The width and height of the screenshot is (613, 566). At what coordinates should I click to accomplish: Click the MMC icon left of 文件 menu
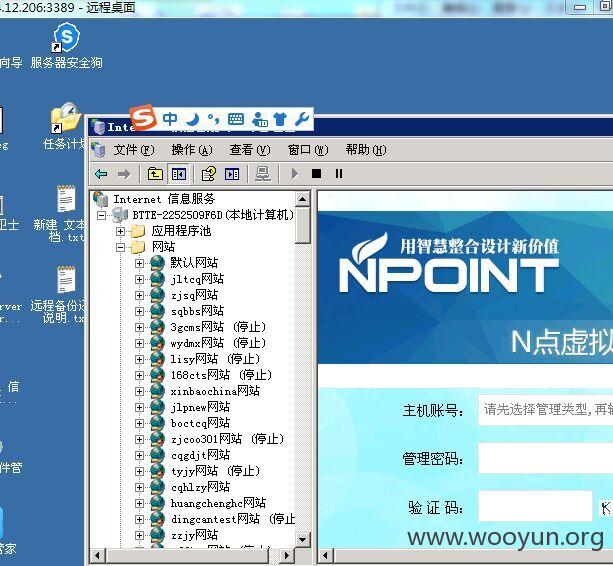(x=99, y=150)
